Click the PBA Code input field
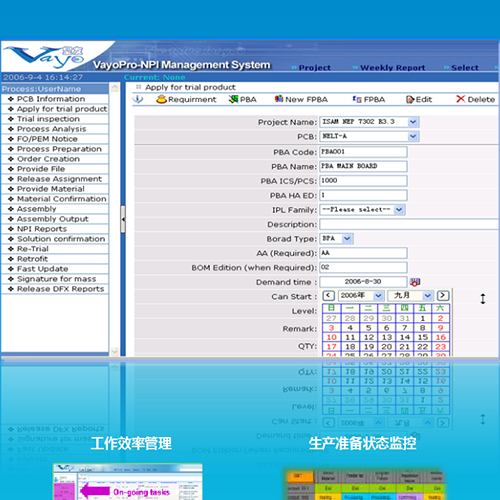Viewport: 500px width, 500px height. point(363,152)
